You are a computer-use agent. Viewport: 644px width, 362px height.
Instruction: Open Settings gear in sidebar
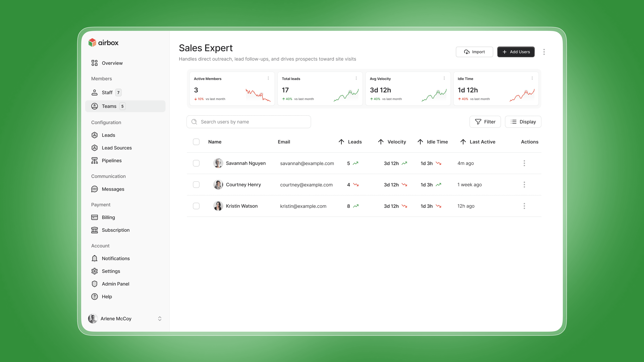[94, 271]
